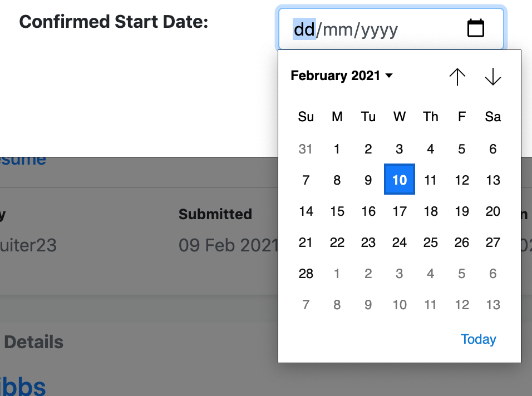Pick Sunday February 21

tap(306, 242)
